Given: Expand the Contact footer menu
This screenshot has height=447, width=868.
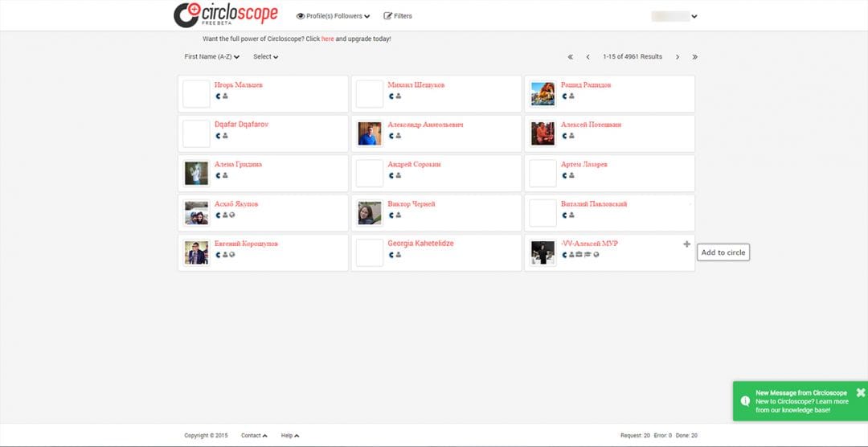Looking at the screenshot, I should [x=254, y=436].
